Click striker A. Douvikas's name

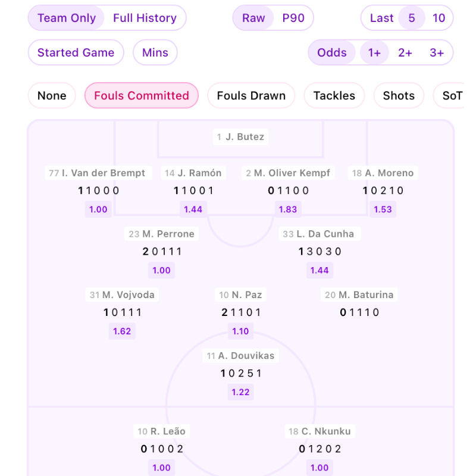point(240,355)
